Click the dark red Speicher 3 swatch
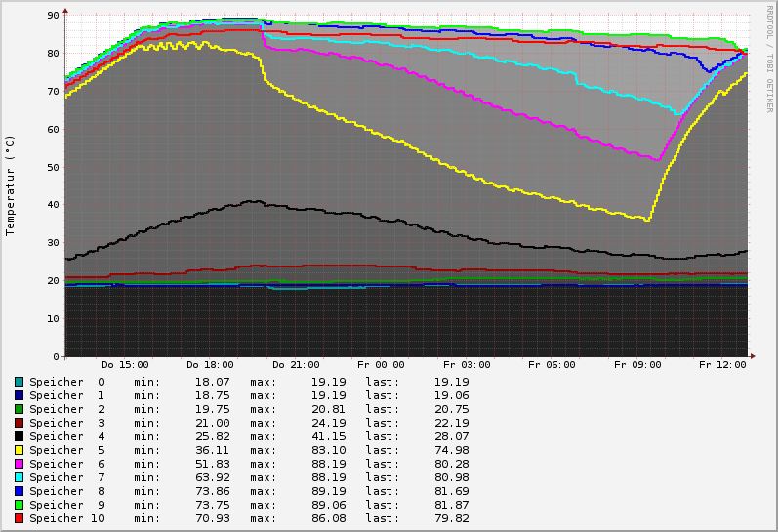Viewport: 778px width, 532px height. click(19, 423)
